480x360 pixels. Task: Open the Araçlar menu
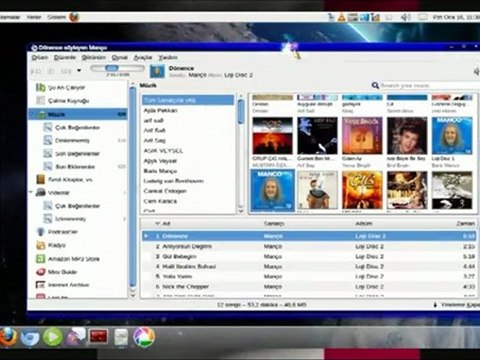143,58
